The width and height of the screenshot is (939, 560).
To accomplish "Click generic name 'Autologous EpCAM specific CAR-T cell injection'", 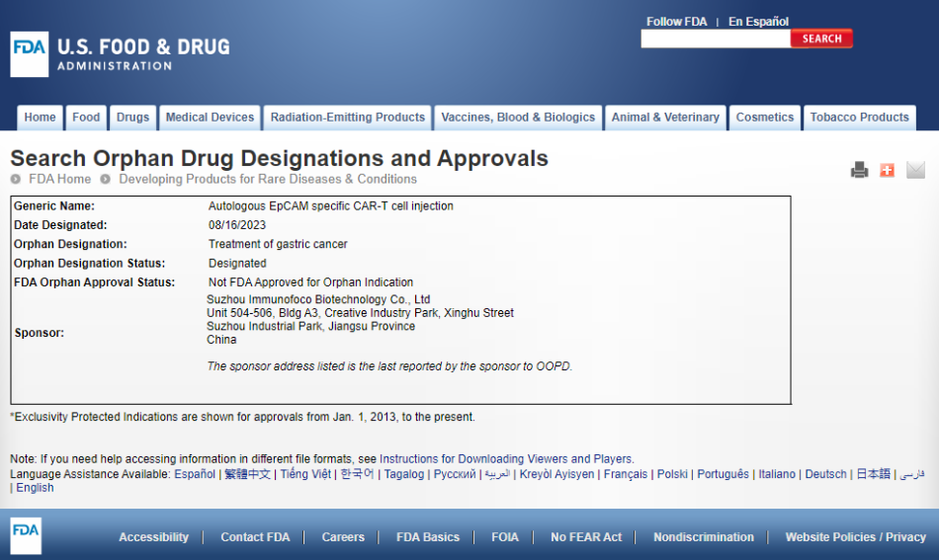I will (x=330, y=205).
